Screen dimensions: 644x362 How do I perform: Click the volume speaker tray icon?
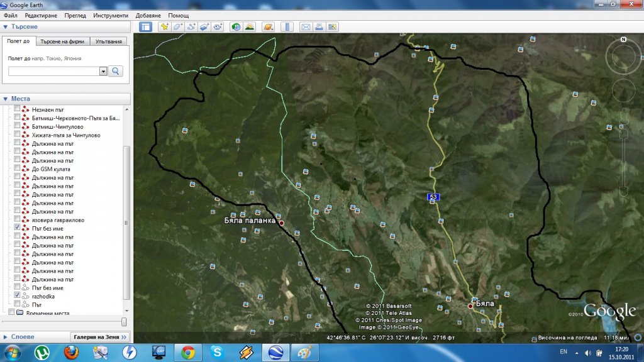coord(588,353)
